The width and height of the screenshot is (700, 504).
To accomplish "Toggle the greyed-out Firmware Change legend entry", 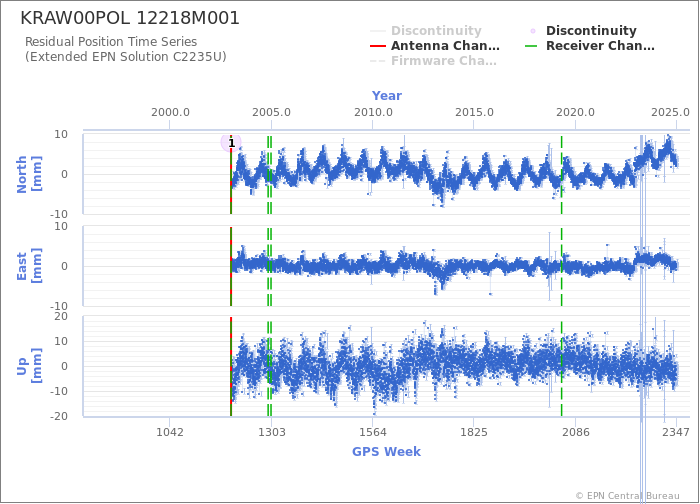I will (433, 61).
